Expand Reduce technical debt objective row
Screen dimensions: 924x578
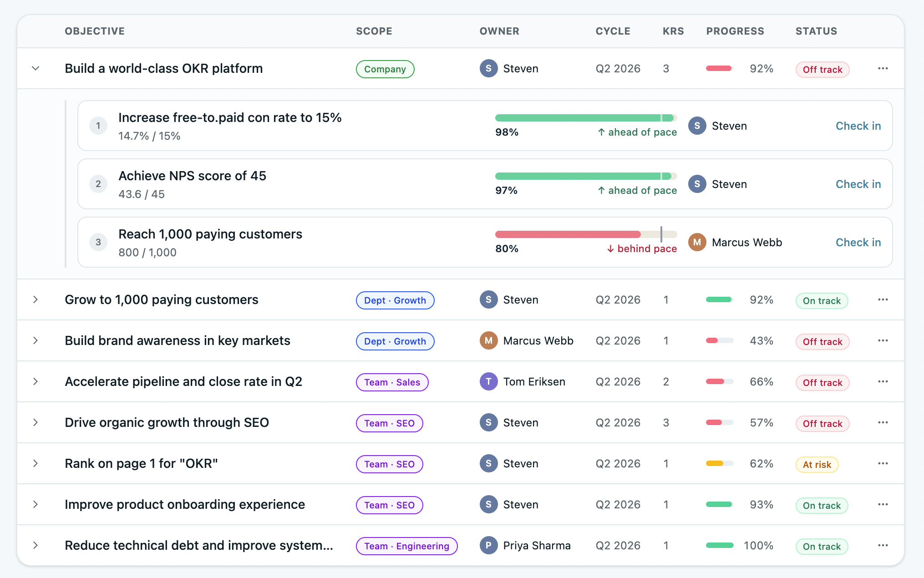click(36, 546)
